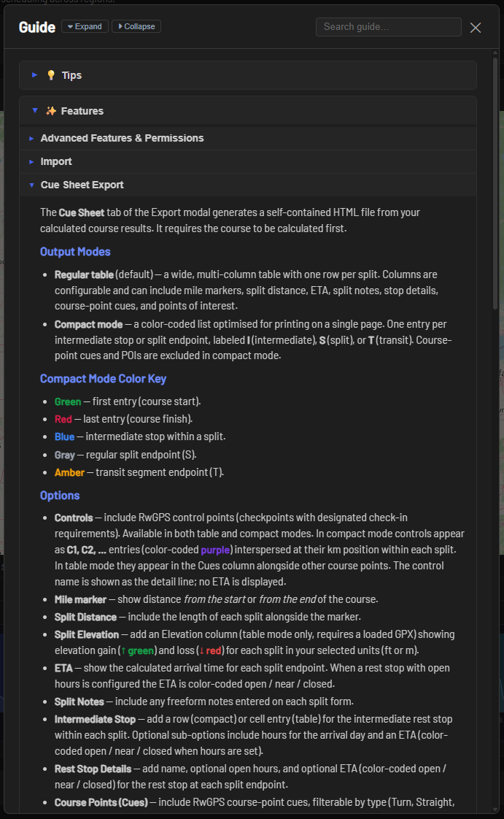Click the Amber color key label

tap(69, 473)
